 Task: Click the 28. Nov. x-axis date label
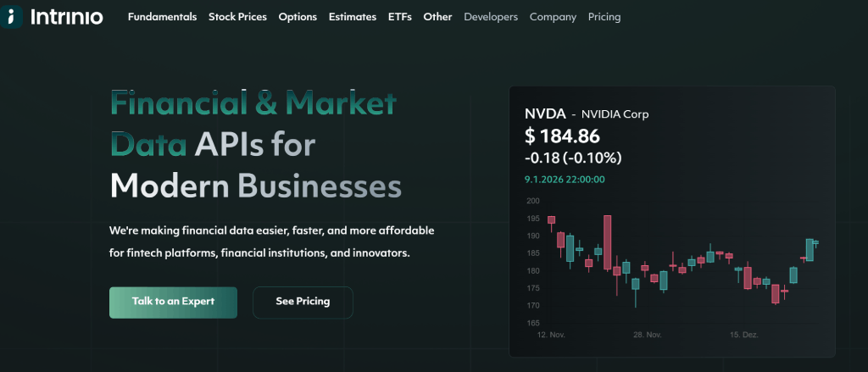pyautogui.click(x=648, y=336)
